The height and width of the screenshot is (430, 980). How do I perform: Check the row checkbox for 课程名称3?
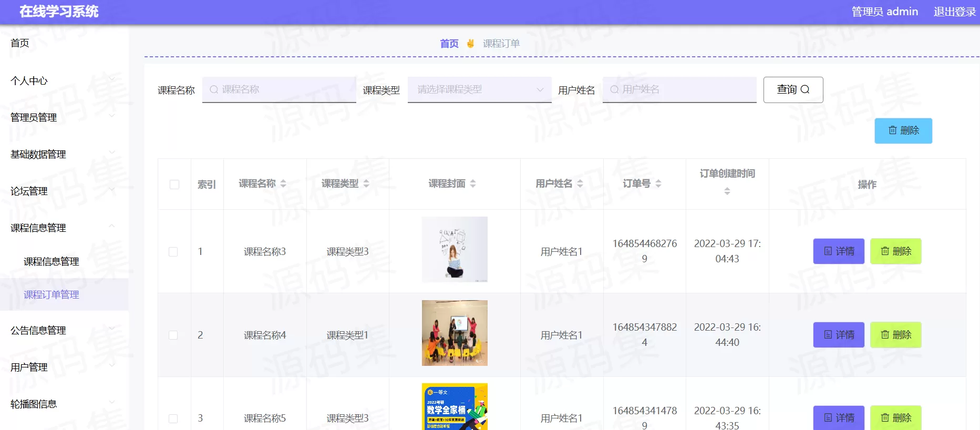(x=173, y=252)
